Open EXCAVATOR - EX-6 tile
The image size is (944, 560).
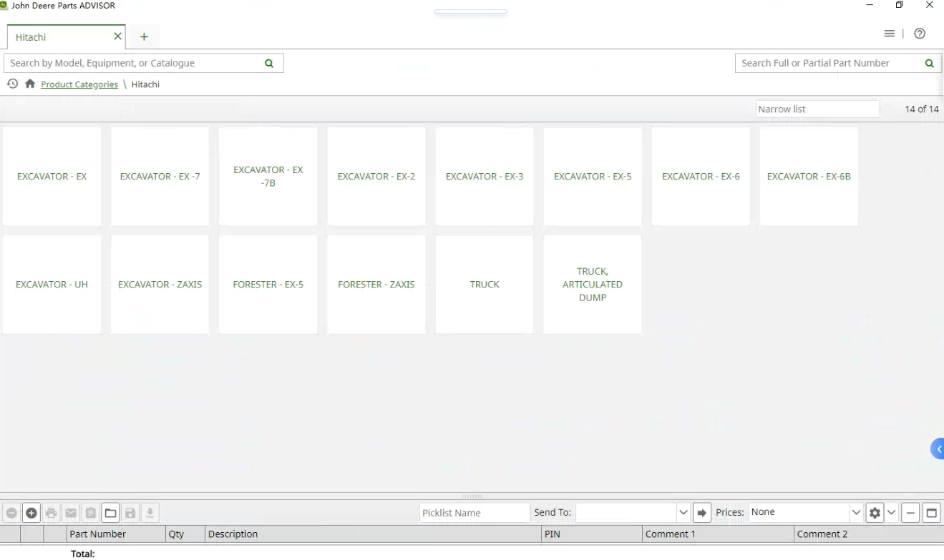click(701, 176)
